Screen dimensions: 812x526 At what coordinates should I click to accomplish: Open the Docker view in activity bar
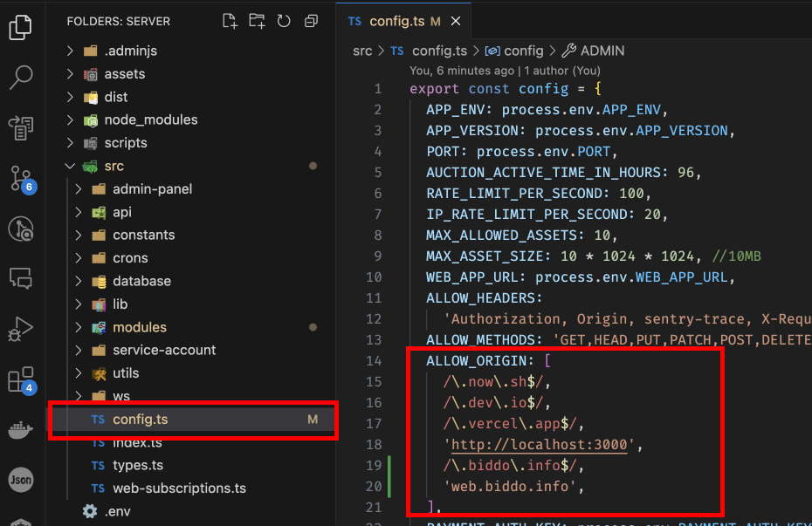(21, 429)
